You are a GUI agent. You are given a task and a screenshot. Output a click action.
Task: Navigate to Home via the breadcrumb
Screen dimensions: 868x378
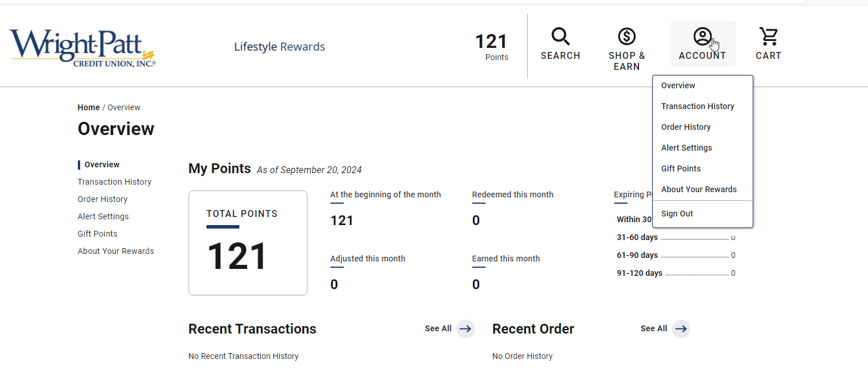88,107
